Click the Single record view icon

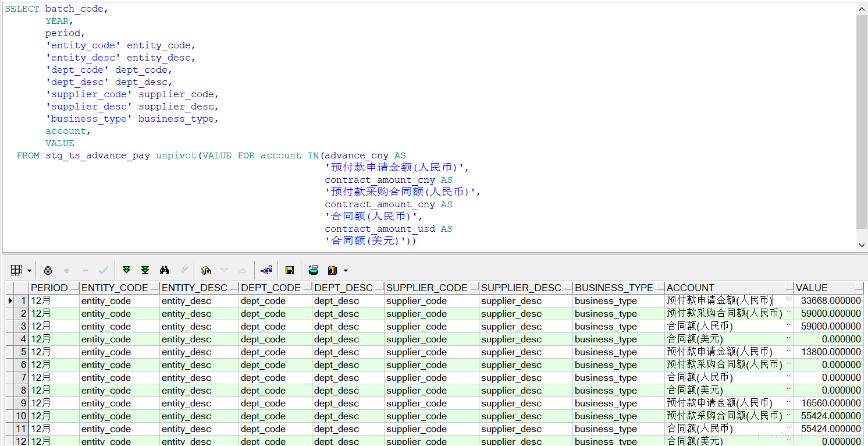click(x=205, y=270)
